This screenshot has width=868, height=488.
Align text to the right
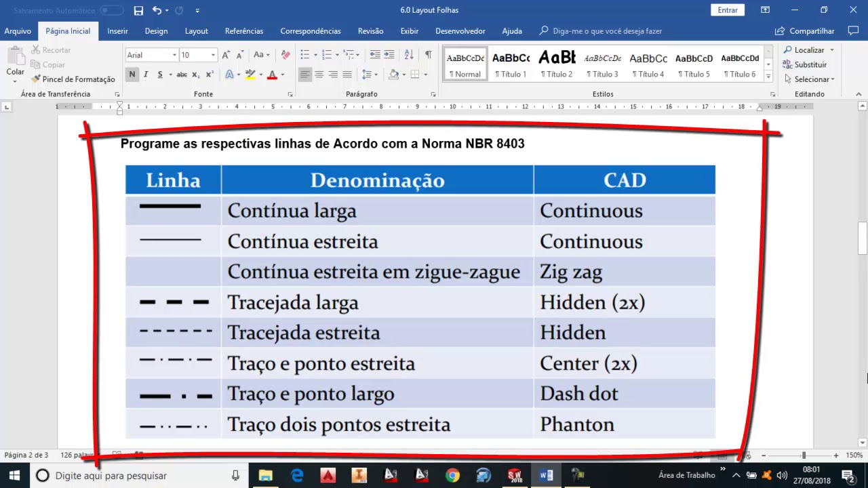(x=333, y=75)
